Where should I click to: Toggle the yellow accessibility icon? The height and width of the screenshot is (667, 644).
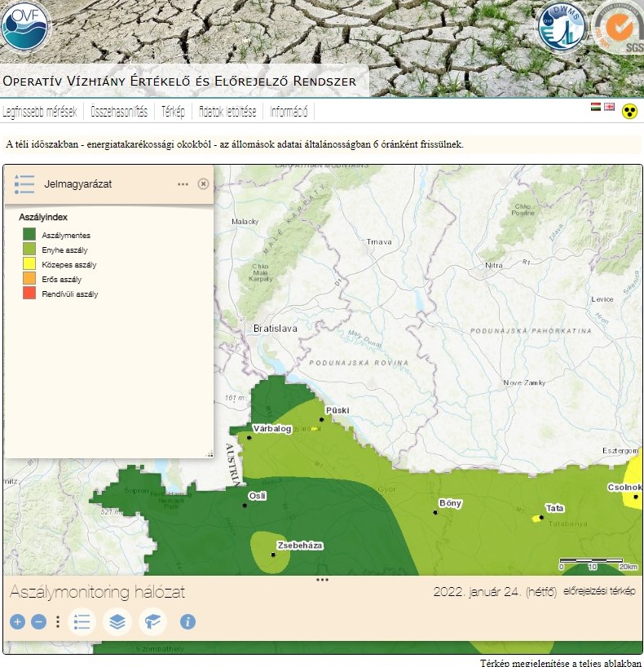tap(629, 111)
